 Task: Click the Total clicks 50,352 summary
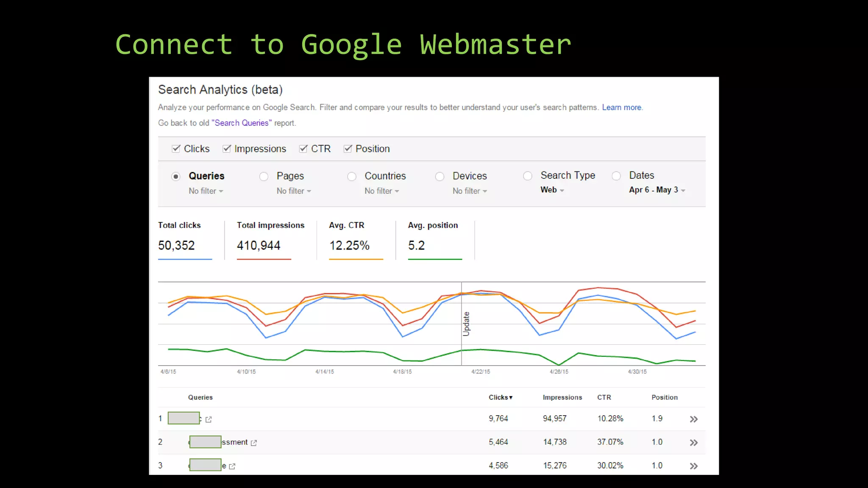(x=185, y=240)
